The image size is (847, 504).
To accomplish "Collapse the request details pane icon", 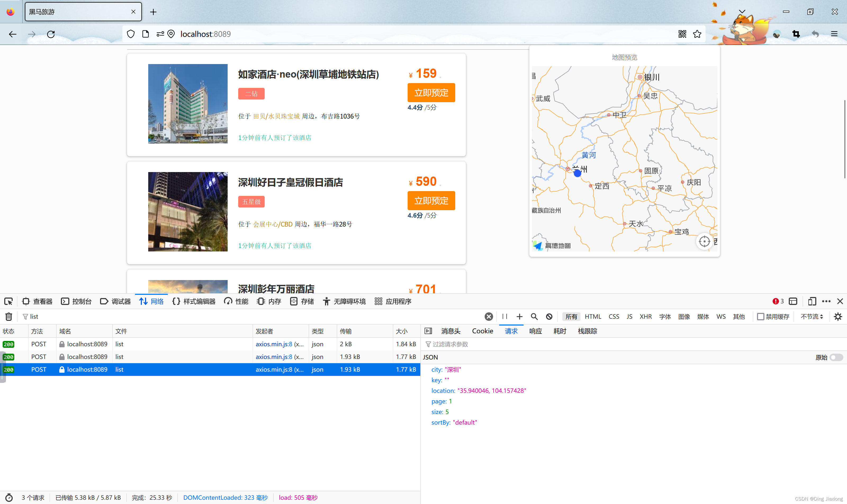I will click(428, 331).
